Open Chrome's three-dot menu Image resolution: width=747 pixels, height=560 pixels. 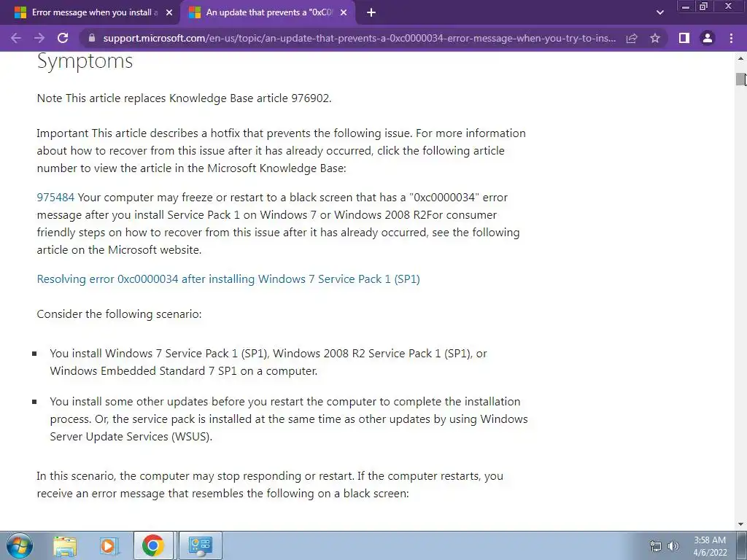click(731, 38)
